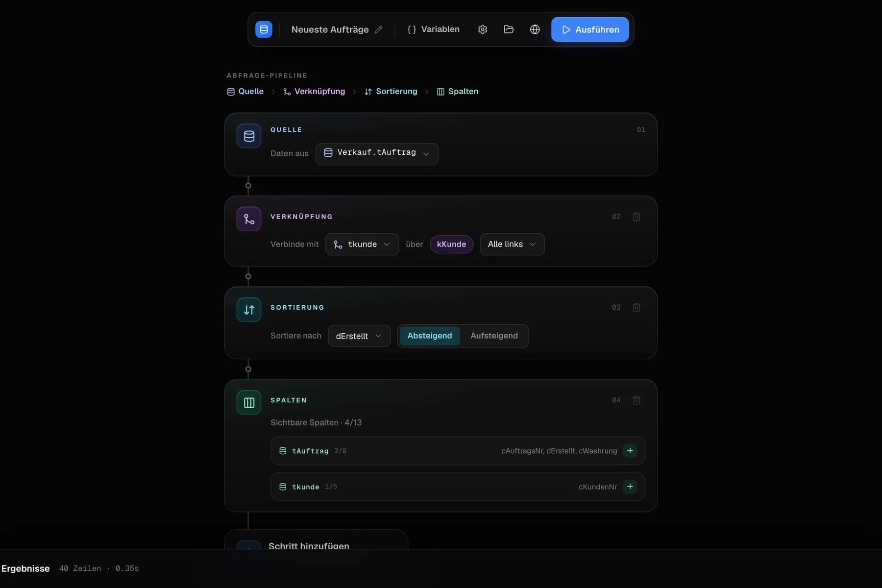Image resolution: width=882 pixels, height=588 pixels.
Task: Click the 40 Zeilen · 0.35s status text
Action: click(99, 569)
